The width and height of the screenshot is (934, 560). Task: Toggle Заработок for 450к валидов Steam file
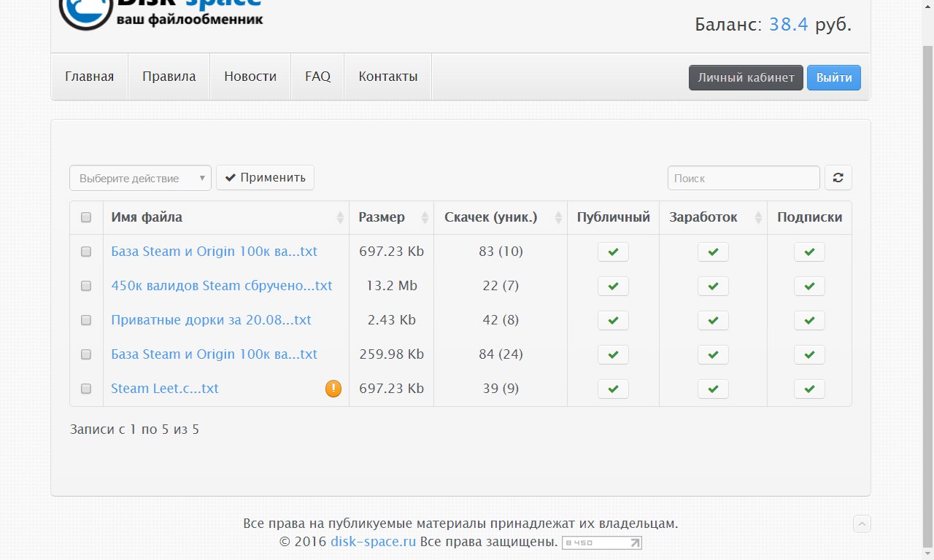pyautogui.click(x=713, y=287)
